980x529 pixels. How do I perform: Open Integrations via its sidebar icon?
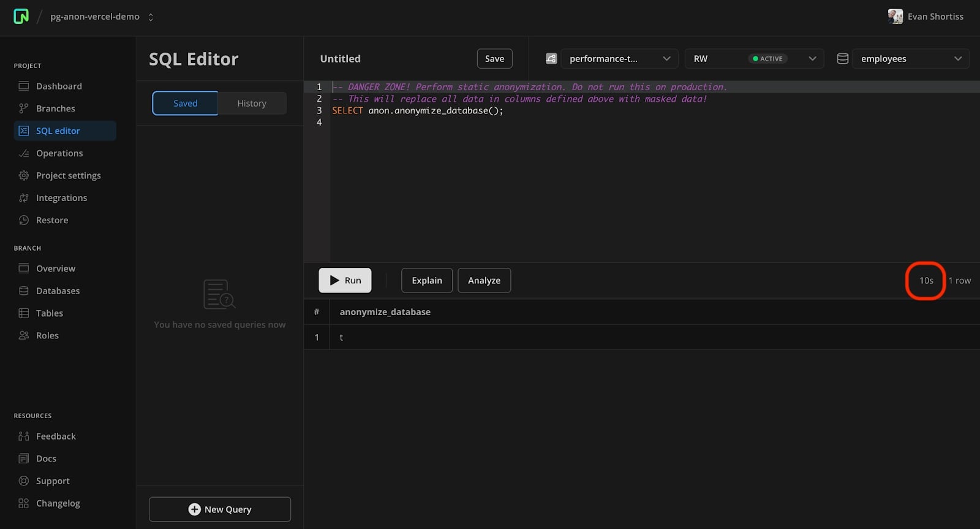(x=24, y=198)
